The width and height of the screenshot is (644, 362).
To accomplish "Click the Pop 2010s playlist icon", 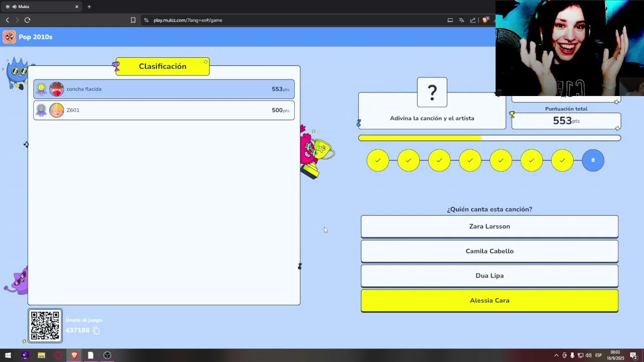I will 9,37.
